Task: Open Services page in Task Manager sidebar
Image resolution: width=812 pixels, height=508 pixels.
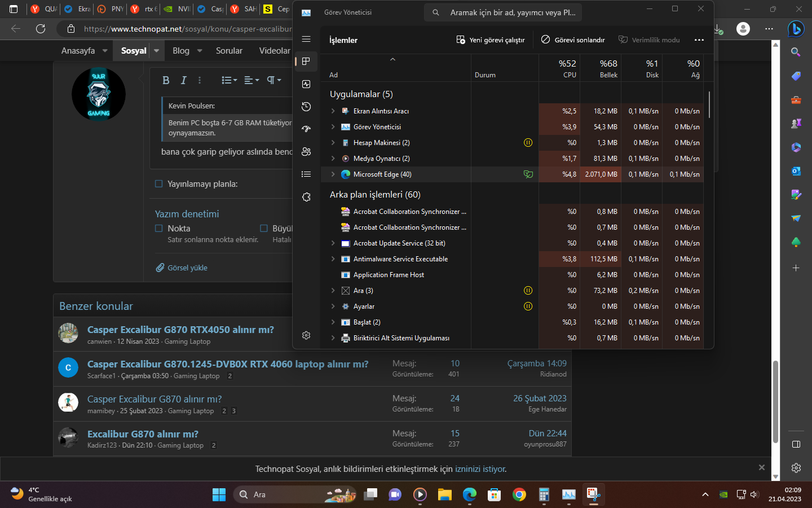Action: (306, 197)
